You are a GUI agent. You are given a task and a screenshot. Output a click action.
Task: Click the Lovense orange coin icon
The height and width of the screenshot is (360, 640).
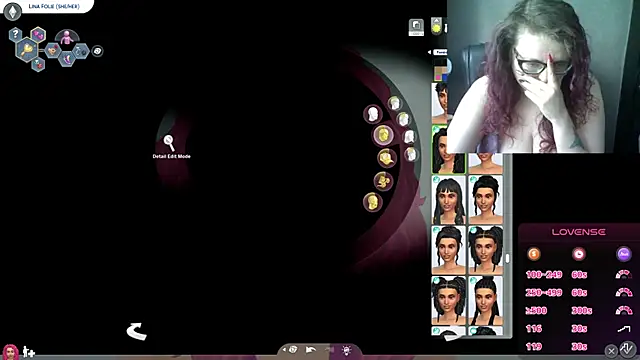pyautogui.click(x=534, y=254)
